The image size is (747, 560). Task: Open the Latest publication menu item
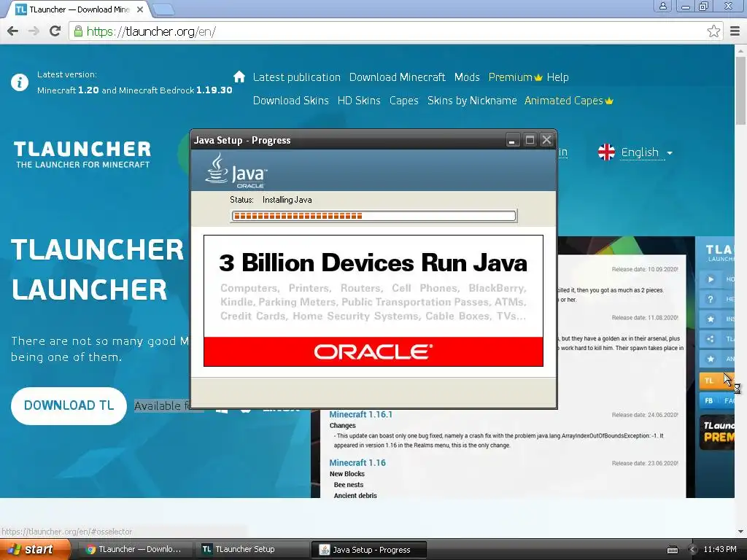coord(296,77)
